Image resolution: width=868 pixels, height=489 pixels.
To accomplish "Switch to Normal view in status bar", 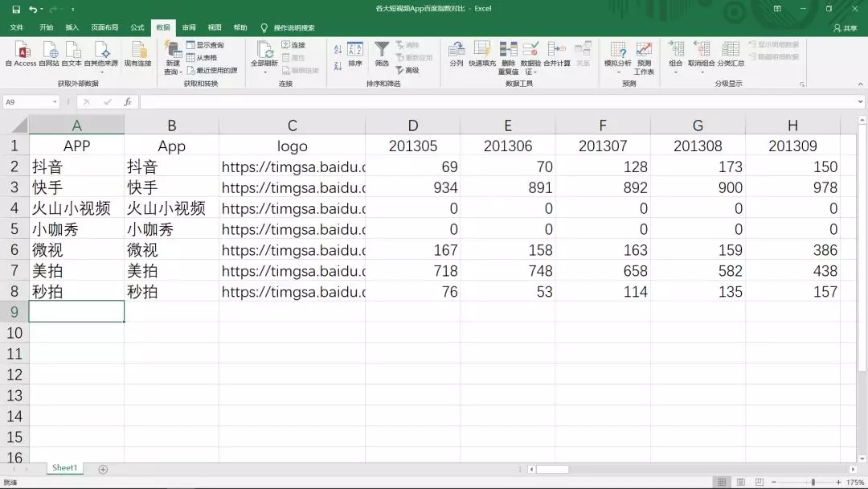I will click(x=722, y=482).
